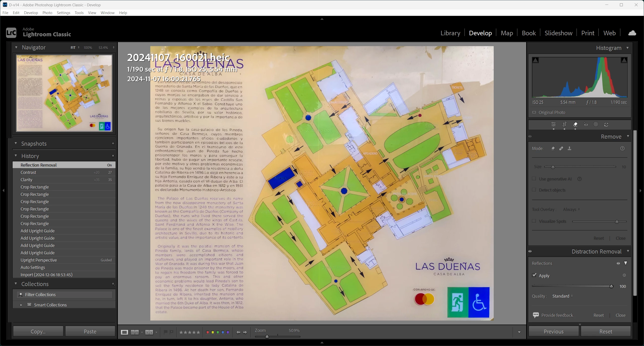Click the Filter Collections search field

tap(65, 295)
